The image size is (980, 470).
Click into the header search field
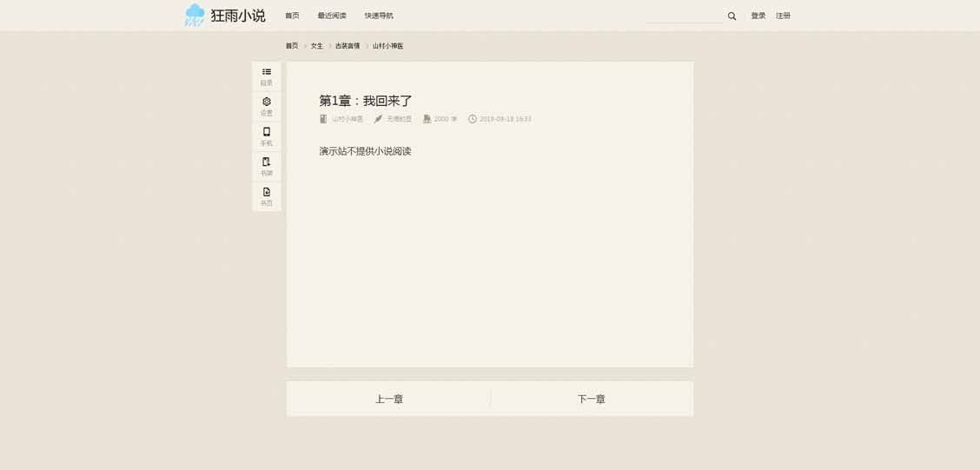pyautogui.click(x=685, y=17)
